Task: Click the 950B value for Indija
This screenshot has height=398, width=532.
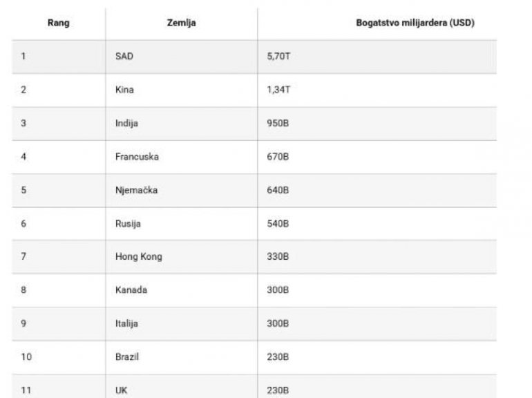Action: (x=277, y=124)
